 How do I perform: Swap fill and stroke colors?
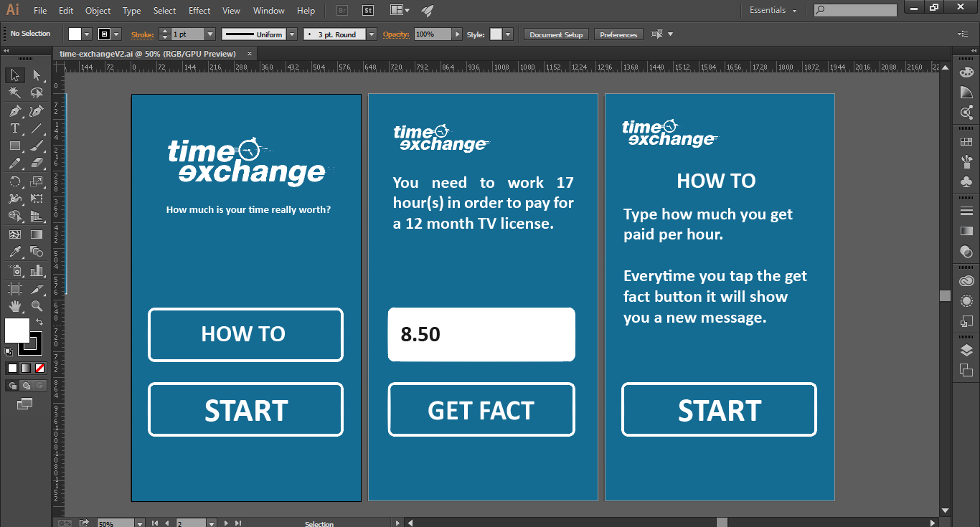(x=39, y=323)
